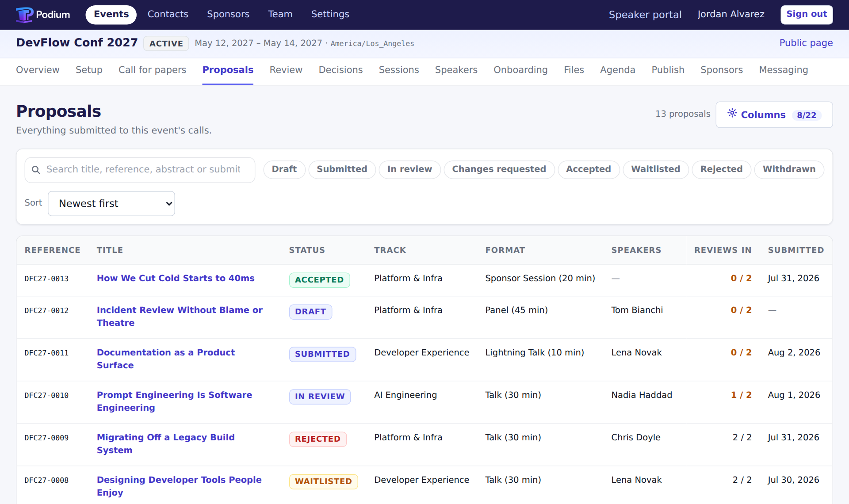Toggle the Draft status filter
This screenshot has width=849, height=504.
(x=284, y=169)
